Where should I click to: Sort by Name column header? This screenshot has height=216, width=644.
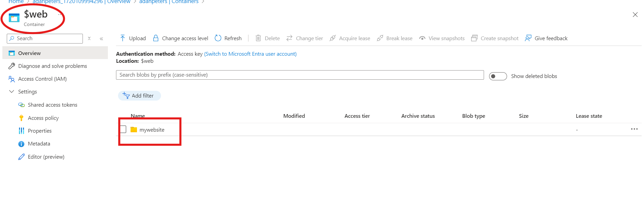pos(138,116)
